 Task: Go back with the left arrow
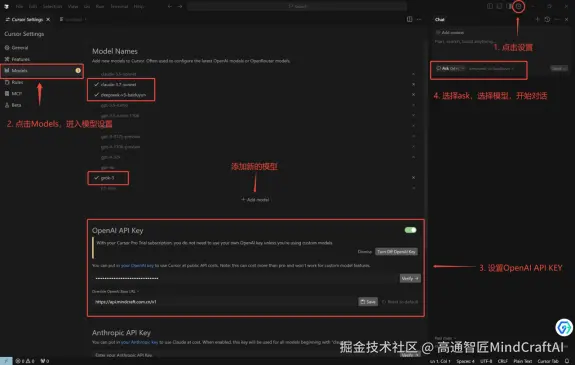click(x=170, y=6)
